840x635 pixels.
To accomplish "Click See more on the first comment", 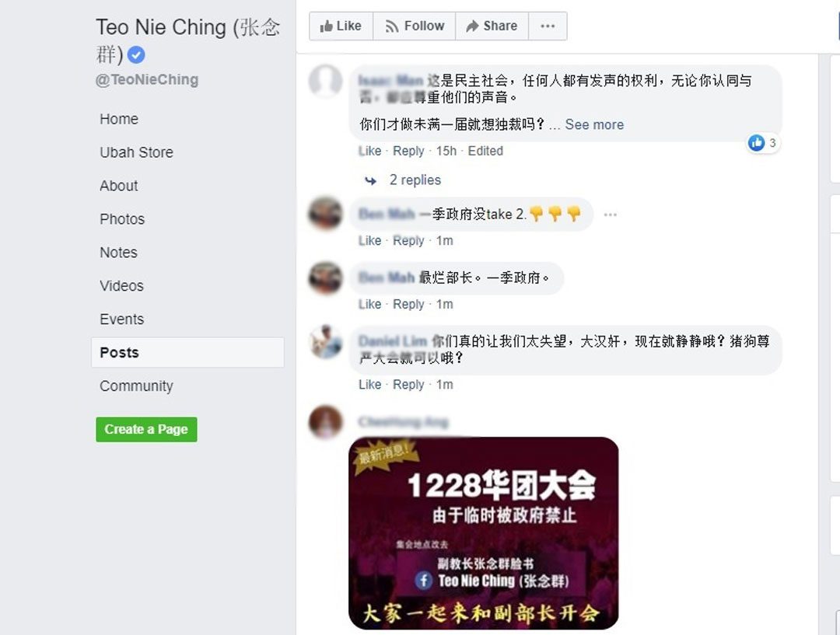I will [x=594, y=125].
